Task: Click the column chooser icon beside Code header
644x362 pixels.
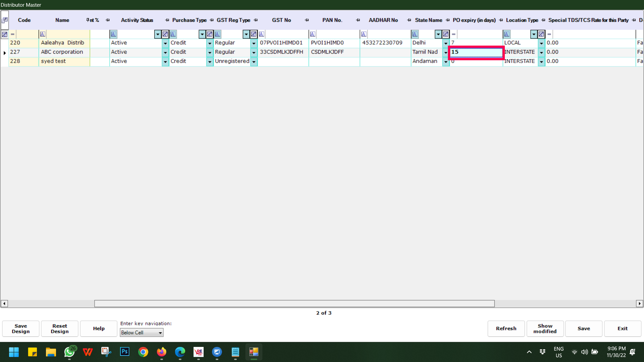Action: coord(5,20)
